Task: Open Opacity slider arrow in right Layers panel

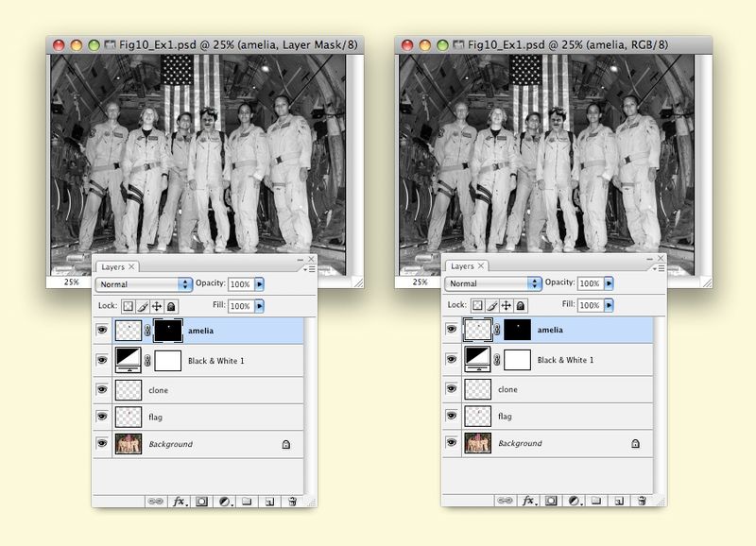Action: (x=610, y=283)
